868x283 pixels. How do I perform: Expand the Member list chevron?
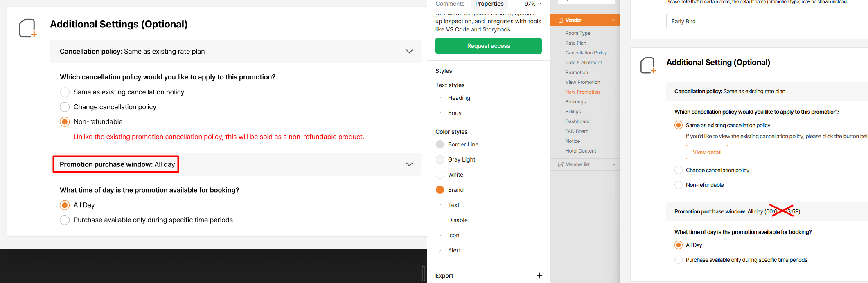pos(613,164)
